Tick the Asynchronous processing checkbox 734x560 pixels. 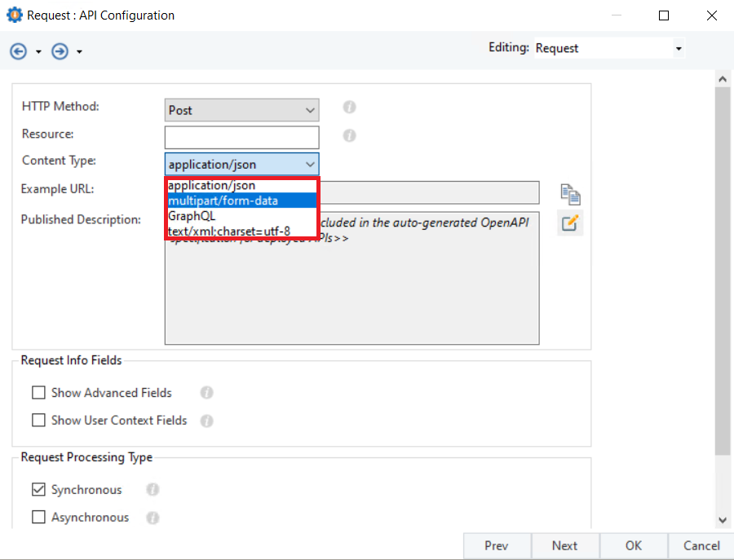coord(38,518)
